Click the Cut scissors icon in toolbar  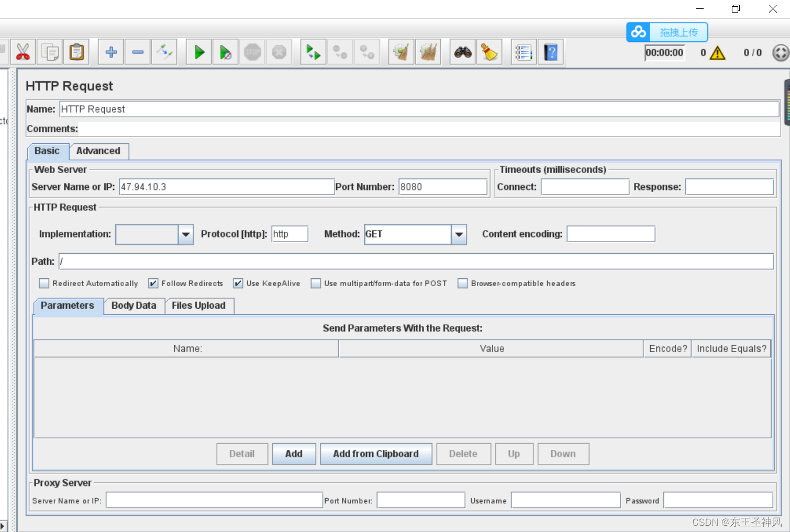(23, 52)
